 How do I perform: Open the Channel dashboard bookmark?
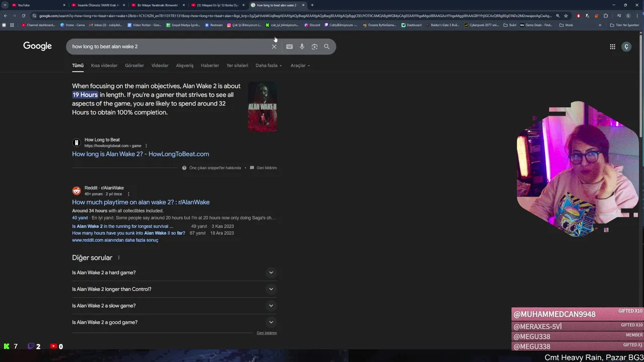click(x=38, y=25)
